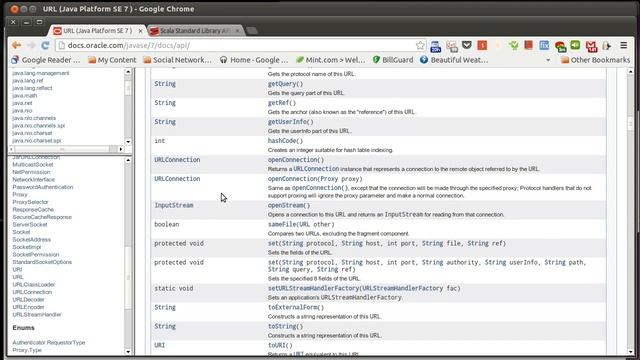Click packages list scroll-up arrow
This screenshot has height=360, width=640.
[128, 72]
